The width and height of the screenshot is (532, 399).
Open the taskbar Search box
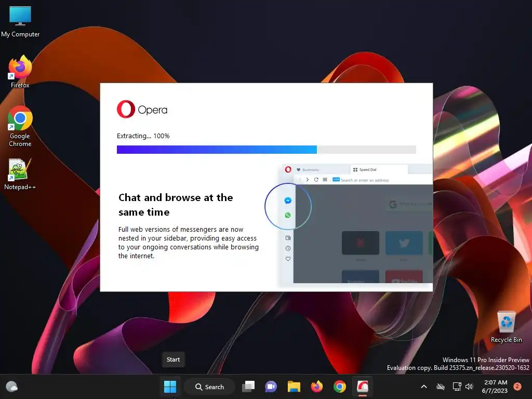click(x=209, y=387)
